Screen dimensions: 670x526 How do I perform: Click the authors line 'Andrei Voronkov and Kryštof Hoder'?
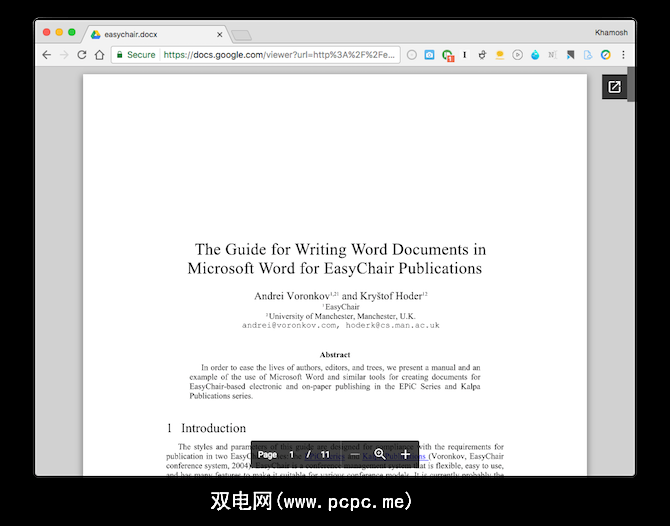pos(341,296)
